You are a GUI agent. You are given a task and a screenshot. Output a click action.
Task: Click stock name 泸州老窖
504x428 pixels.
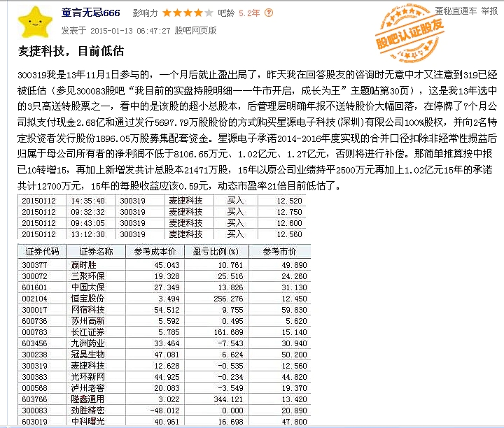tap(87, 388)
